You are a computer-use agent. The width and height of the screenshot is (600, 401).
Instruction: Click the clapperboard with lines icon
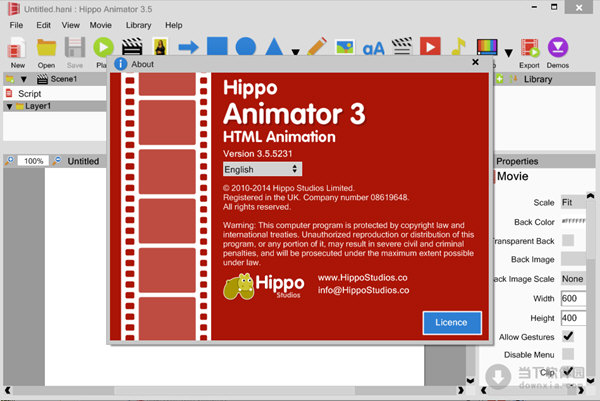tap(402, 46)
